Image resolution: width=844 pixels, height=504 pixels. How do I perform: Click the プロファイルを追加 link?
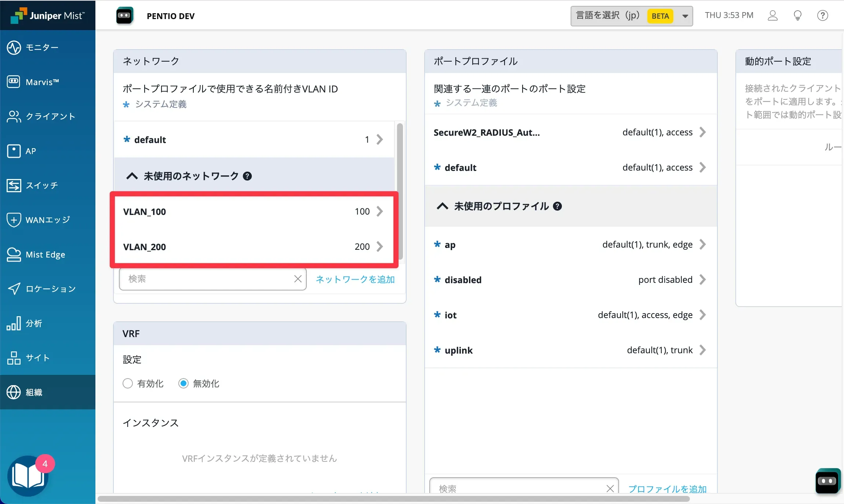pos(667,489)
